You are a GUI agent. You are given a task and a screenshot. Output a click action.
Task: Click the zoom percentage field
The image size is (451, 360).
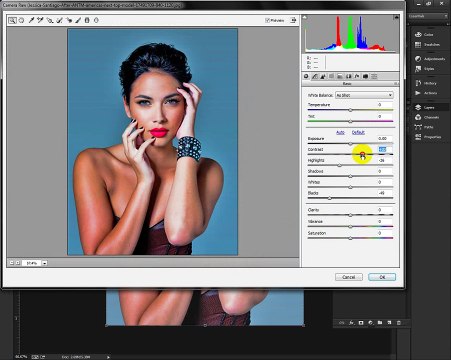[32, 263]
